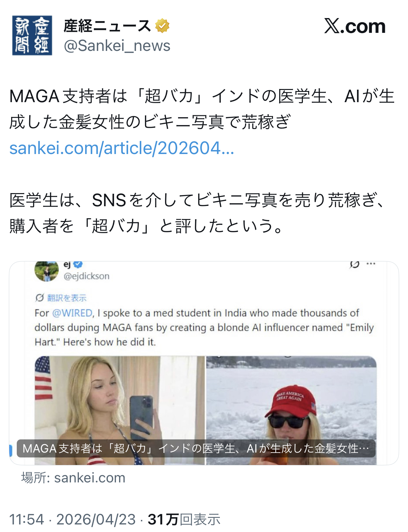The width and height of the screenshot is (408, 532).
Task: Open the Sankei newspaper profile avatar
Action: coord(32,35)
